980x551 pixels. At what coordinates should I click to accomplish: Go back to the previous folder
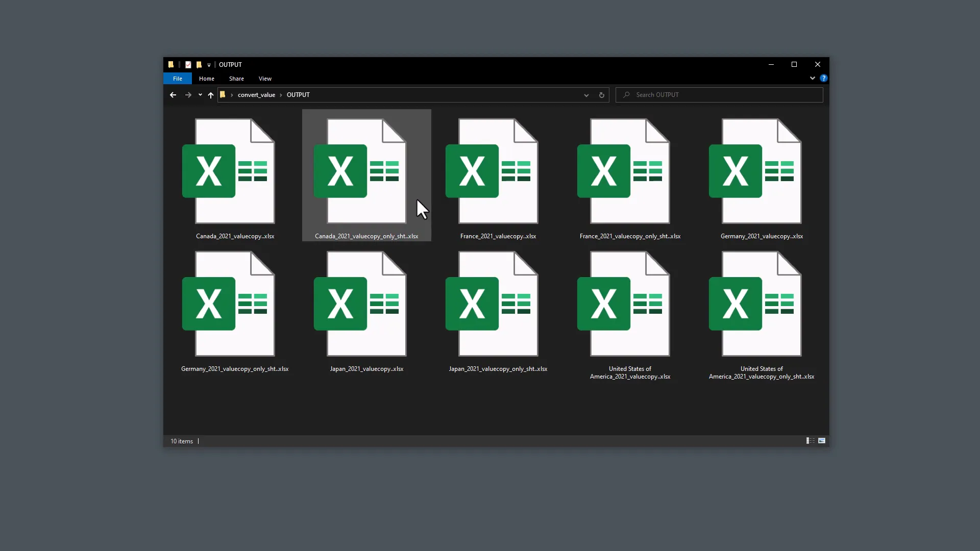(x=173, y=95)
